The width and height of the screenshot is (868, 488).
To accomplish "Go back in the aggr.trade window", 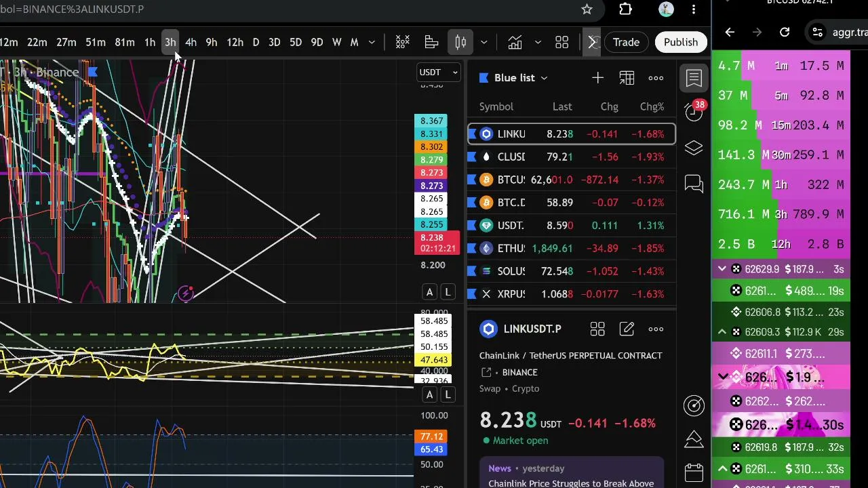I will tap(730, 32).
